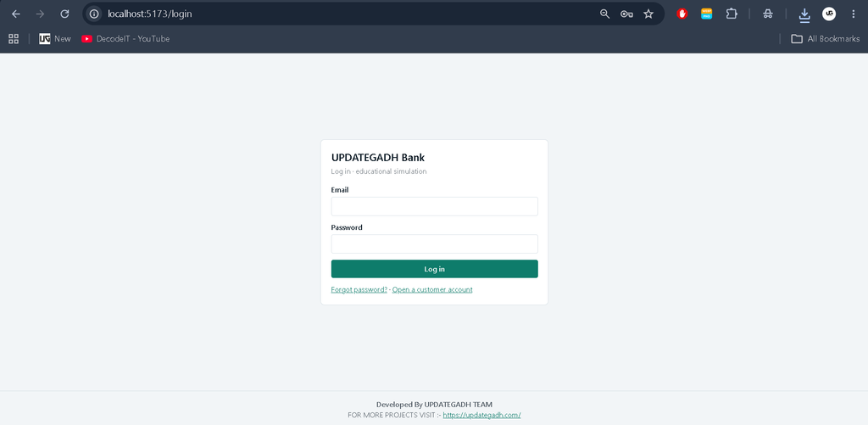Focus the Password input field

click(x=435, y=243)
